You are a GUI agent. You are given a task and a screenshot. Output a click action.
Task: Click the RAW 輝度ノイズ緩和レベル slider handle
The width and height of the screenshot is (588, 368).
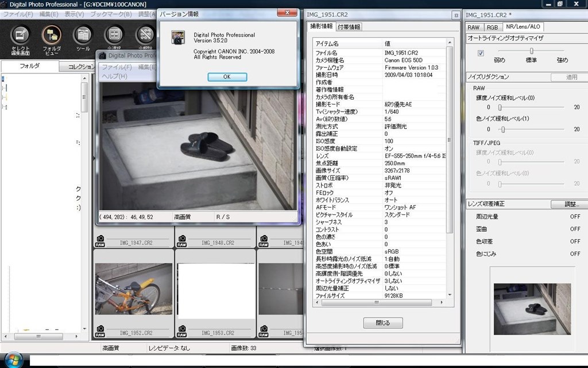(500, 108)
